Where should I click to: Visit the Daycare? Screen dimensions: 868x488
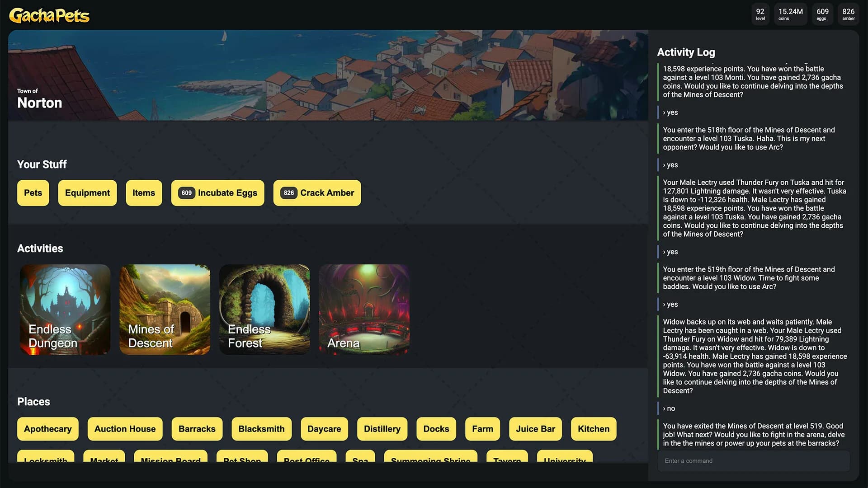324,429
